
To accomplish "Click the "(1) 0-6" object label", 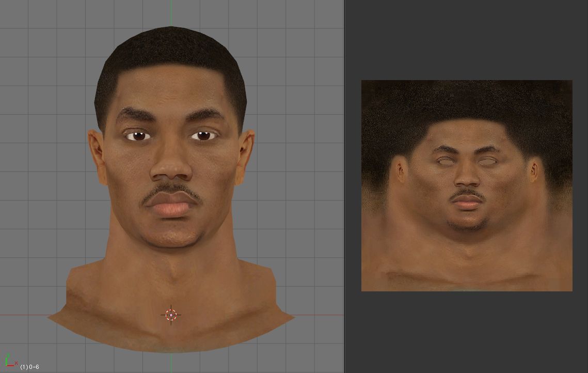I will pos(29,367).
